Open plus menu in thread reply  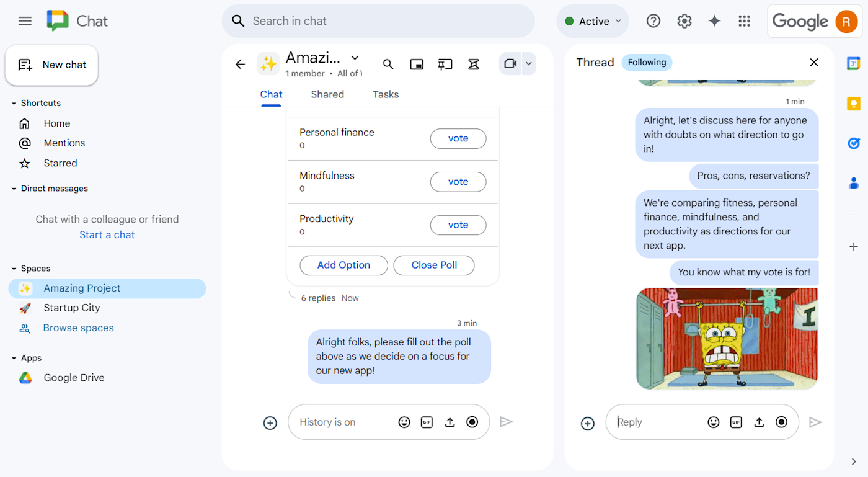click(x=588, y=423)
